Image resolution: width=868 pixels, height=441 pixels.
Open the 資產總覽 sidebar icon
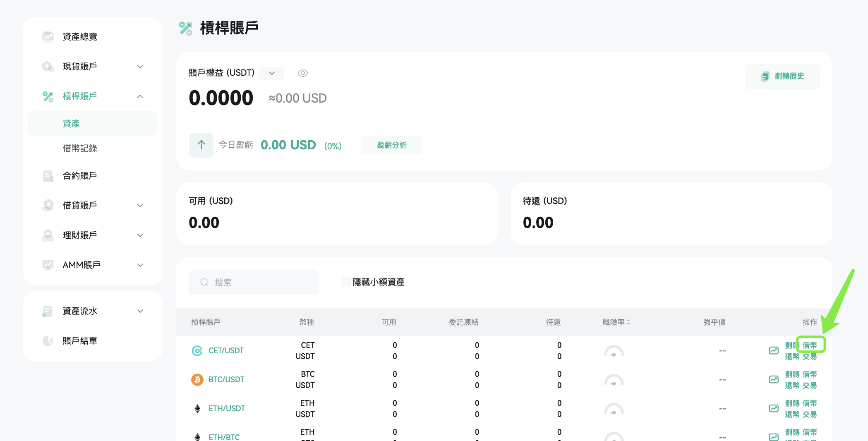click(x=48, y=36)
